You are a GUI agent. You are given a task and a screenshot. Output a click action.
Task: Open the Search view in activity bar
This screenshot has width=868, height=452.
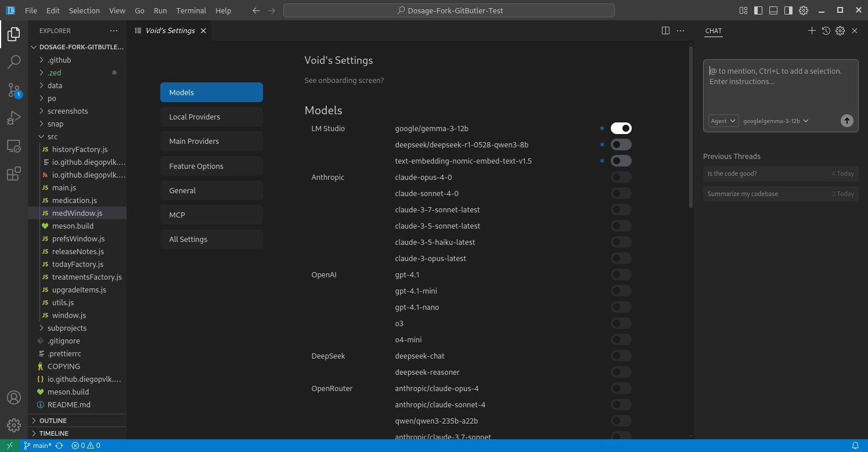(x=14, y=62)
